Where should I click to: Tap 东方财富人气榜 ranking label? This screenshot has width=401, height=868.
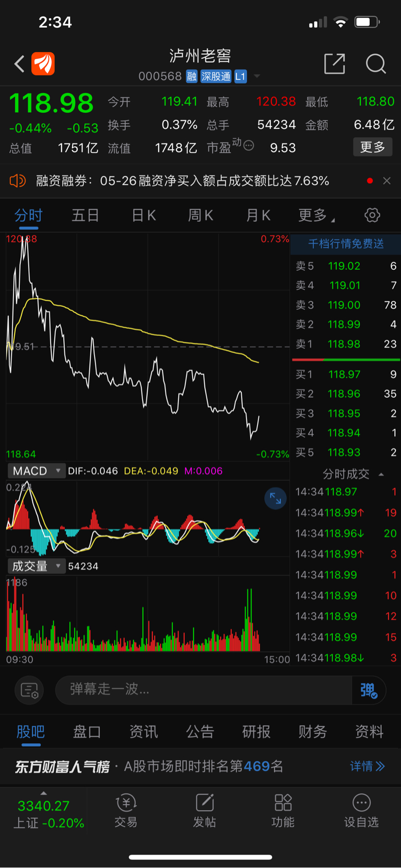click(62, 767)
